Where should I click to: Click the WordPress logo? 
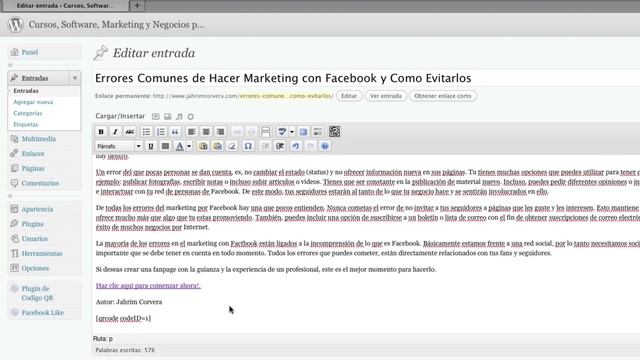point(16,24)
